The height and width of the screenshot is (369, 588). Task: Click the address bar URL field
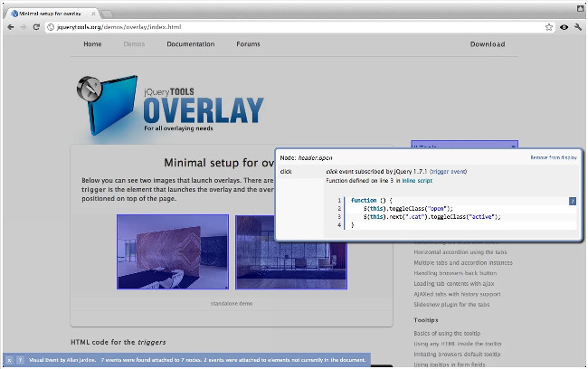(x=300, y=27)
